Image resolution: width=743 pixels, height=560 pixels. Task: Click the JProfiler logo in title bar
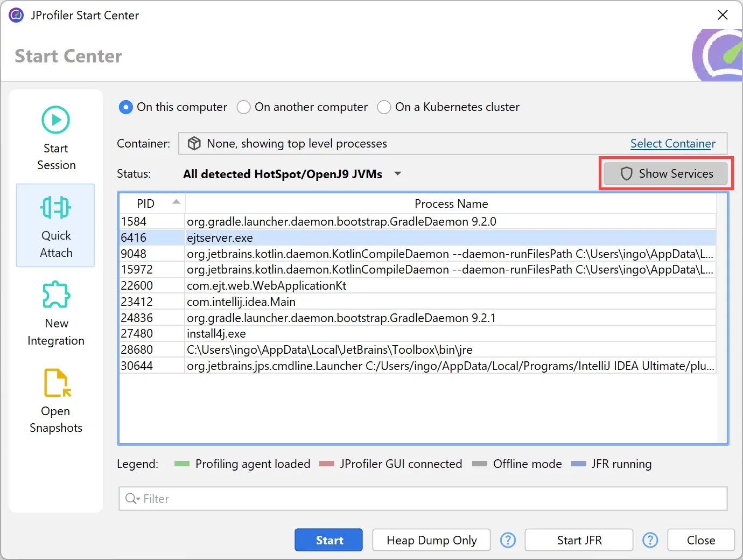coord(16,15)
